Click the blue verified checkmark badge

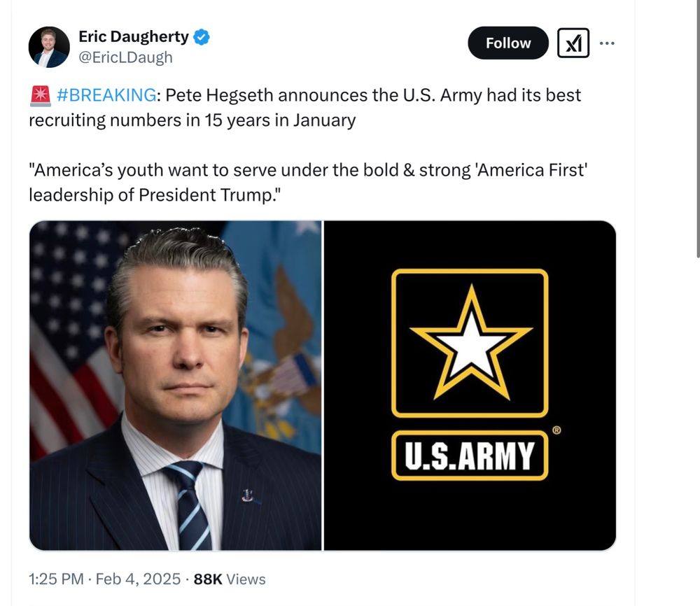tap(202, 37)
